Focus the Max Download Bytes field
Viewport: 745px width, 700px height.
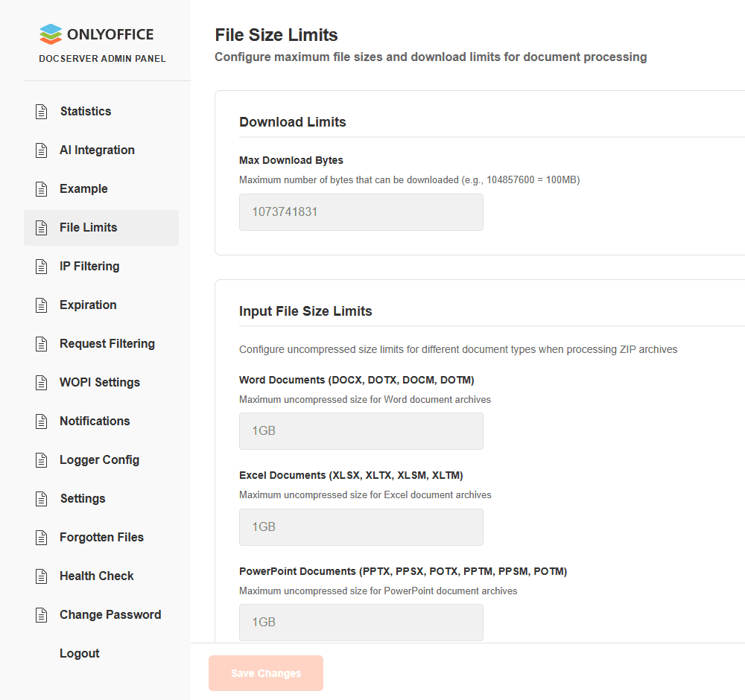[x=361, y=212]
